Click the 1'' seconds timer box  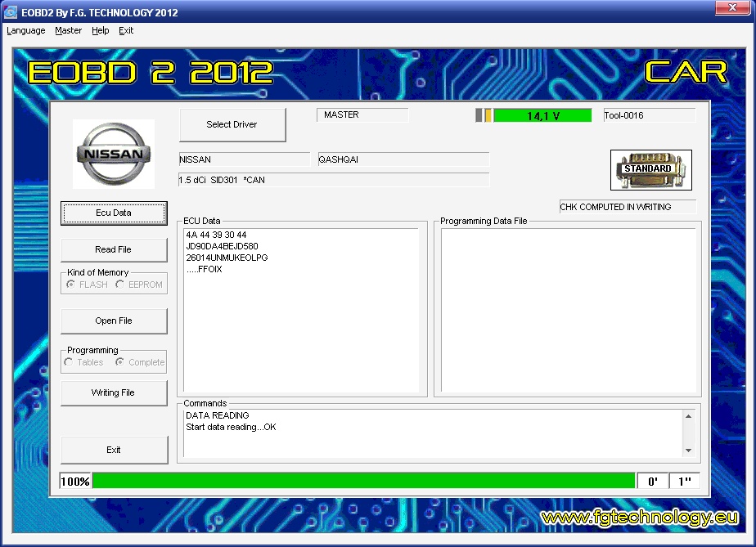pos(685,482)
